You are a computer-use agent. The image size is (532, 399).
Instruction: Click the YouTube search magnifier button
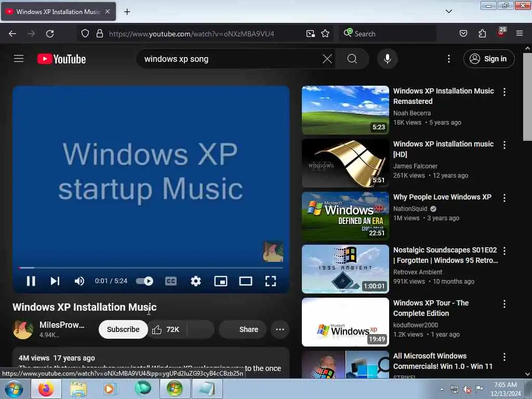tap(352, 59)
